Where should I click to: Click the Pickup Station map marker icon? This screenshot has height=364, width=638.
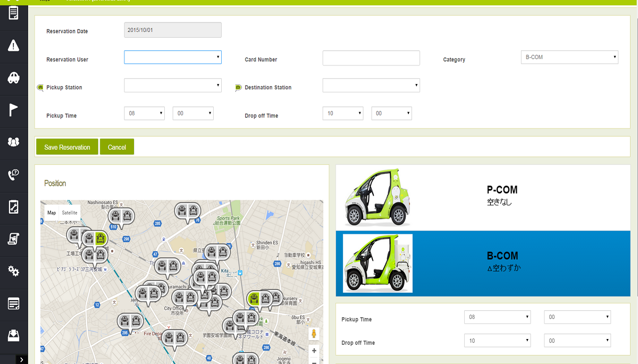coord(40,88)
